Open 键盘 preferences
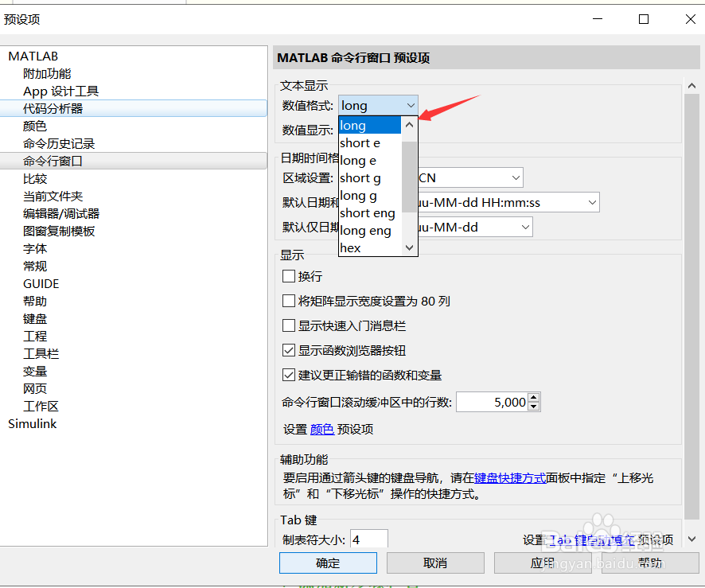This screenshot has height=588, width=705. click(x=35, y=319)
